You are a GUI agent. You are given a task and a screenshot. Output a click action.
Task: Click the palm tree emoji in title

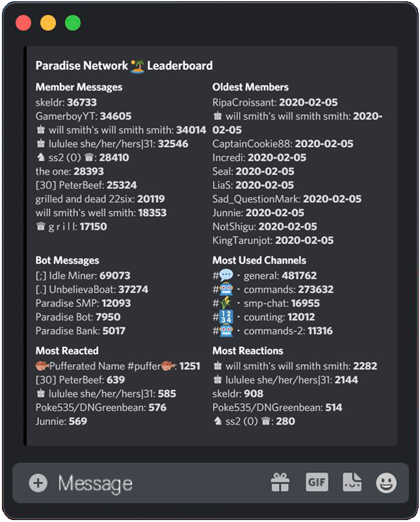(x=137, y=65)
